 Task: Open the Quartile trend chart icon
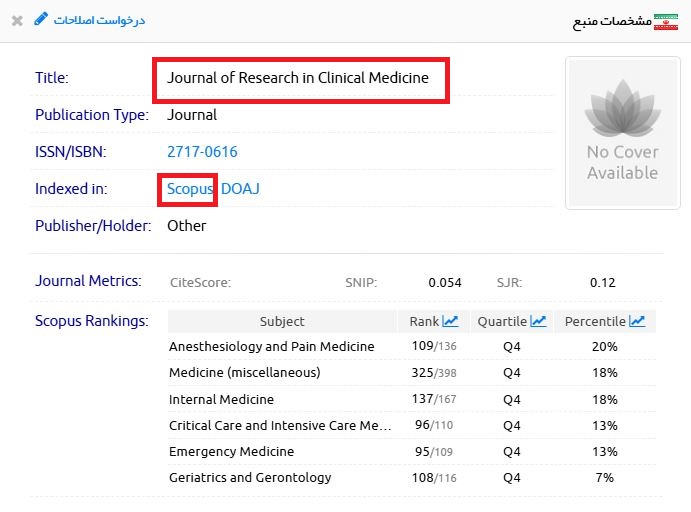(x=539, y=321)
